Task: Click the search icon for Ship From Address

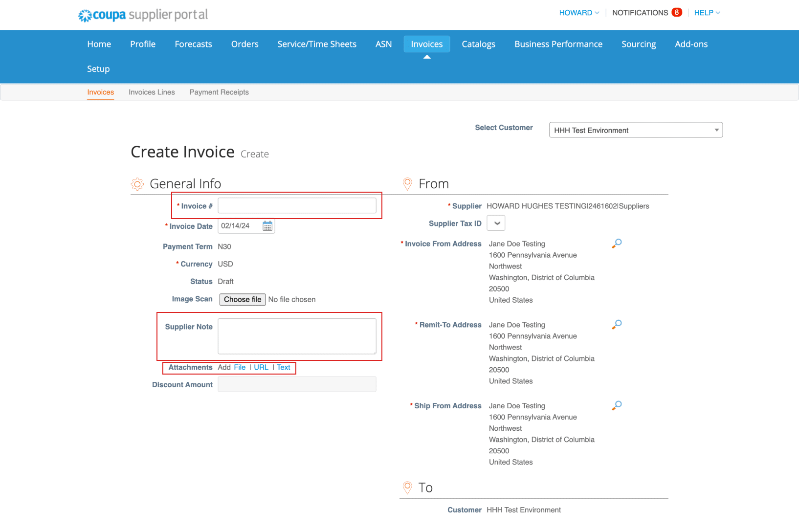Action: tap(617, 405)
